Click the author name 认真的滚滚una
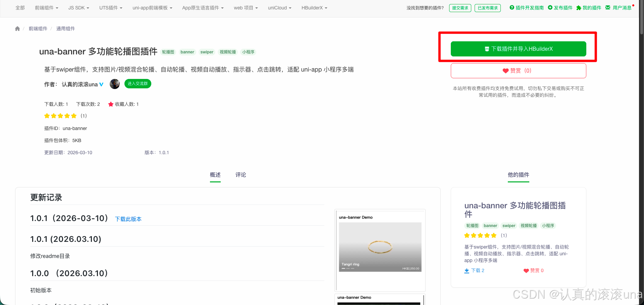644x305 pixels. [x=80, y=84]
